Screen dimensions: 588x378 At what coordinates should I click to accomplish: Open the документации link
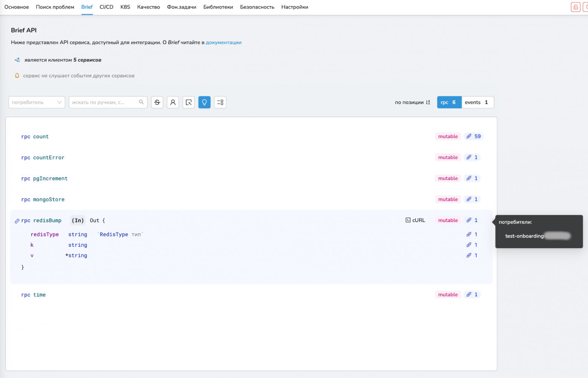224,43
